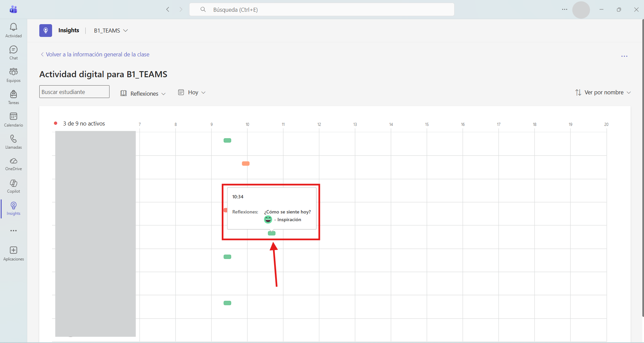This screenshot has height=343, width=644.
Task: Open OneDrive cloud icon
Action: pyautogui.click(x=13, y=161)
